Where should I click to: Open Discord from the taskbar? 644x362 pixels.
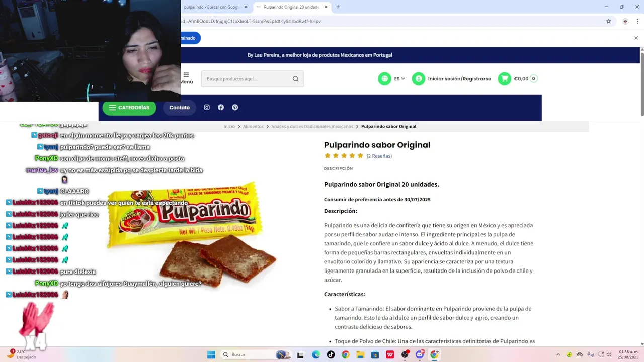[420, 354]
